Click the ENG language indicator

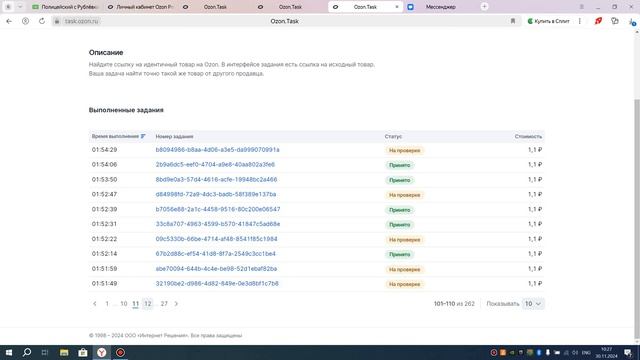tap(586, 353)
